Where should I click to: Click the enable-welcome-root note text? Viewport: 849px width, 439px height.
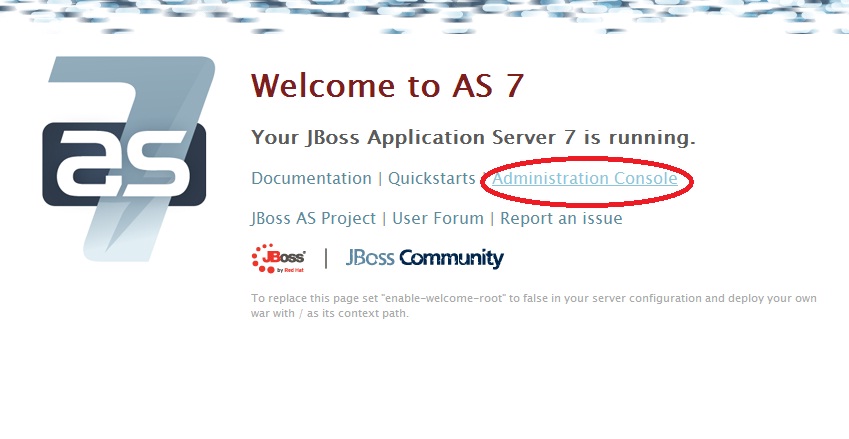pyautogui.click(x=534, y=306)
